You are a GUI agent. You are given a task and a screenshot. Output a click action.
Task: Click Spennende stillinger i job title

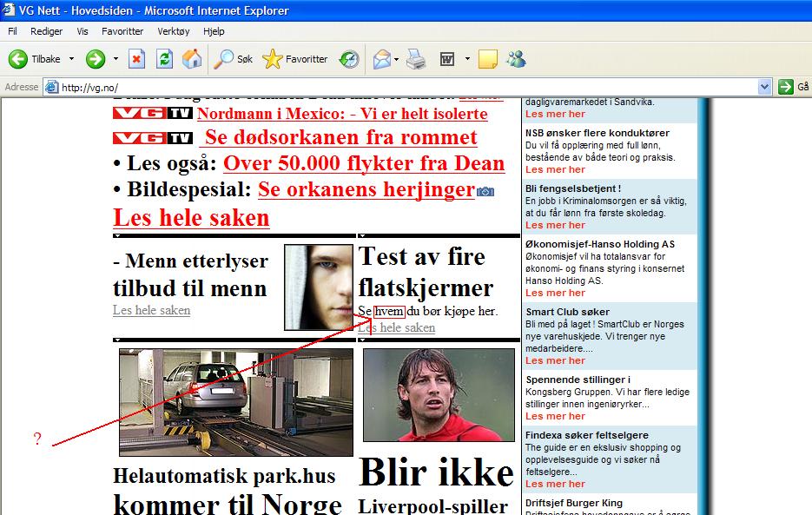coord(578,380)
